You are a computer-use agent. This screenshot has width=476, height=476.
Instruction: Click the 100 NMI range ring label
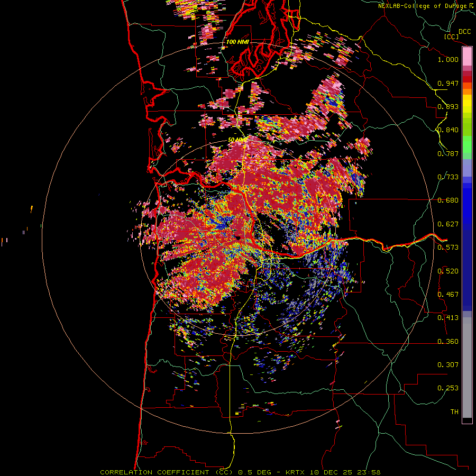pyautogui.click(x=237, y=42)
